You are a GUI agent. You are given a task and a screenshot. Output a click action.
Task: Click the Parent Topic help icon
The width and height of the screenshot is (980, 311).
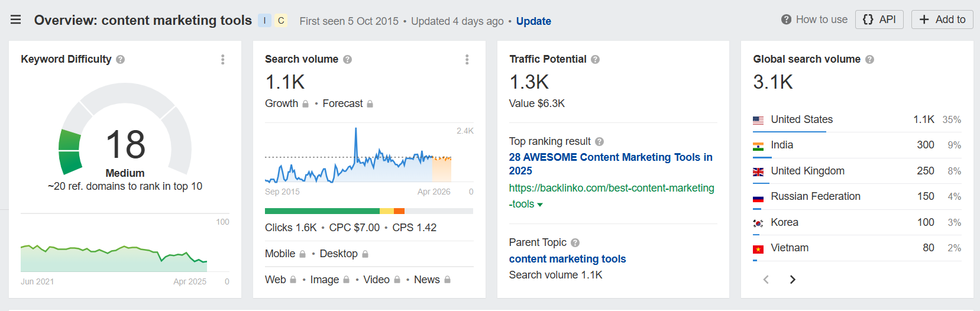[575, 243]
